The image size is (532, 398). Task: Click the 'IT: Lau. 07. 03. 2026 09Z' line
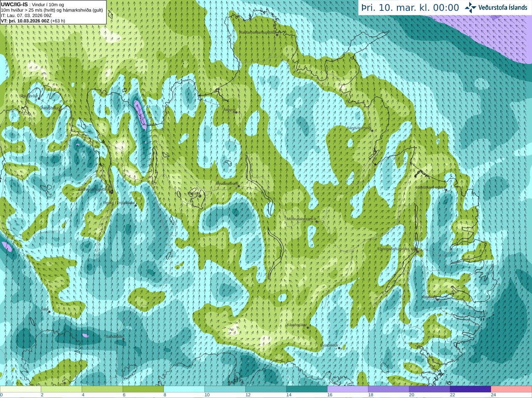pos(26,15)
